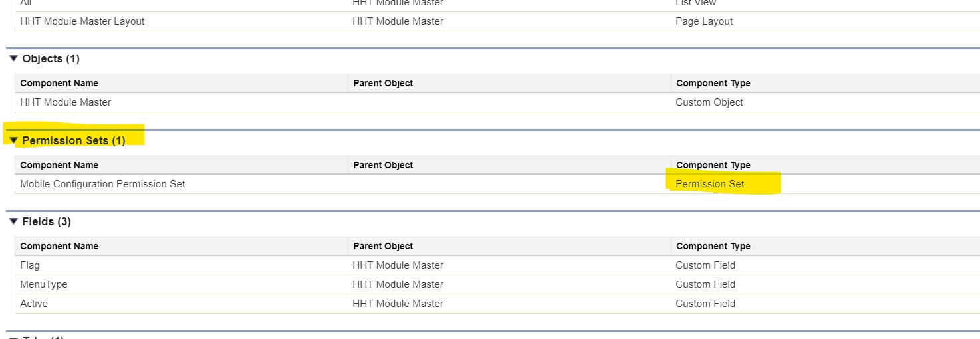This screenshot has height=339, width=980.
Task: Click Permission Sets (1) section heading
Action: [73, 140]
